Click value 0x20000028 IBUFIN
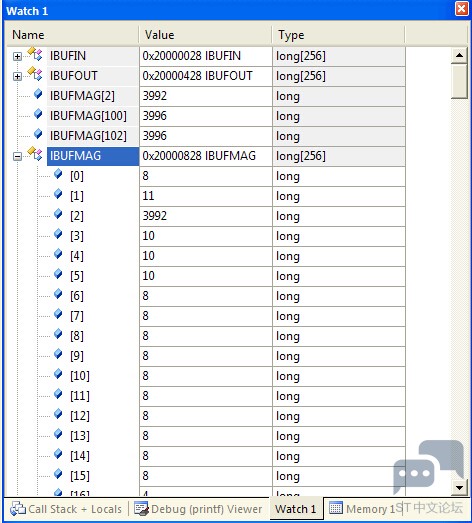 205,56
